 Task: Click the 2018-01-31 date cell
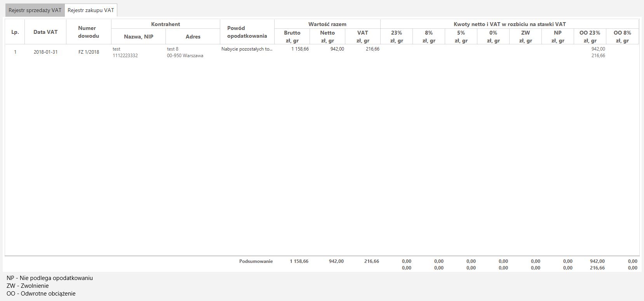[x=45, y=52]
